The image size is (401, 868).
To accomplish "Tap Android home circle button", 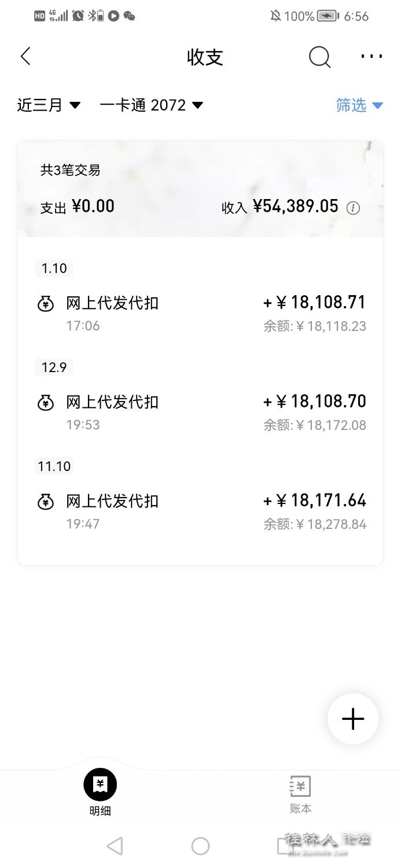I will pyautogui.click(x=200, y=846).
